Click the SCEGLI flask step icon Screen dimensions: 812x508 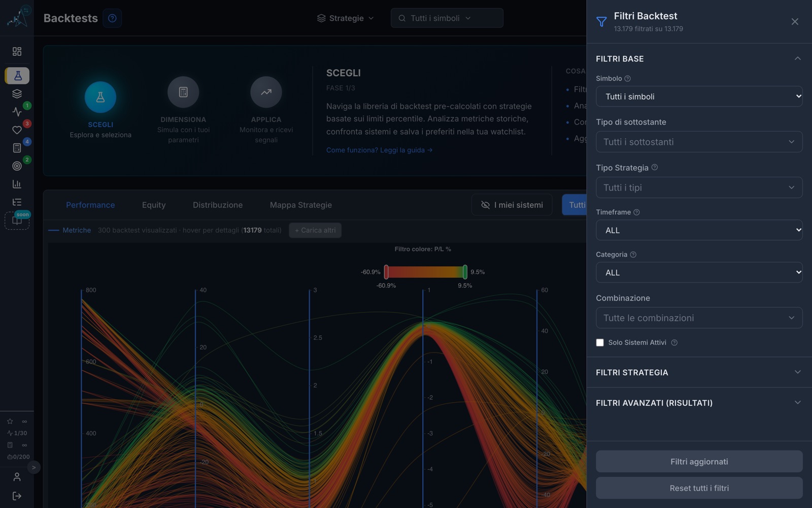coord(100,97)
